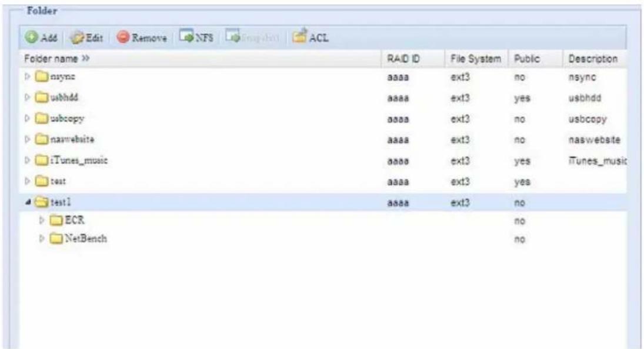The height and width of the screenshot is (349, 644).
Task: Click the usbhdd description cell
Action: [585, 98]
